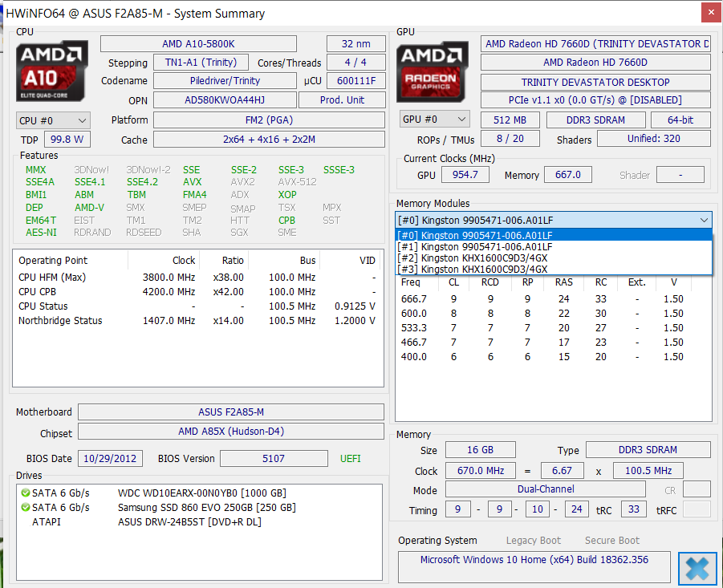This screenshot has width=723, height=588.
Task: Click the Ratio column header
Action: pyautogui.click(x=224, y=261)
